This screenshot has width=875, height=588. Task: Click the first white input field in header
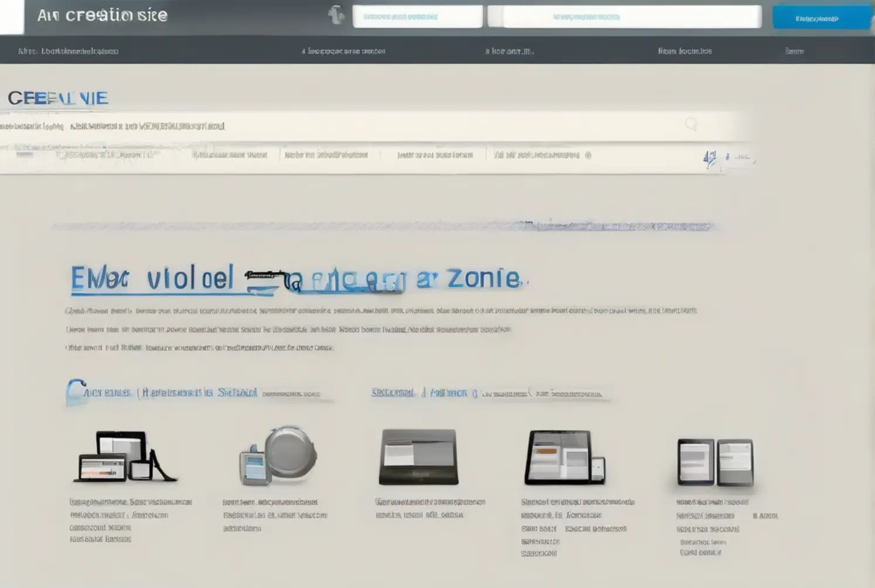pos(417,17)
